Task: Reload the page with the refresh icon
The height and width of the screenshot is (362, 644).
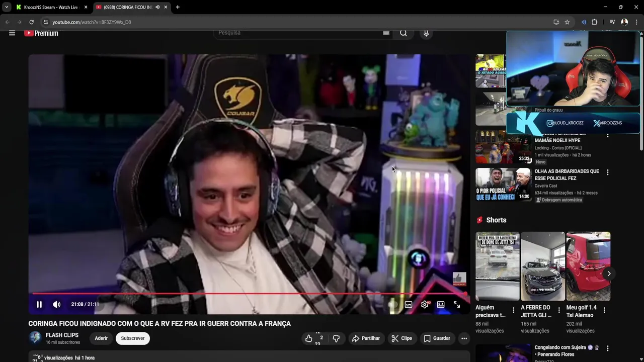Action: point(31,22)
